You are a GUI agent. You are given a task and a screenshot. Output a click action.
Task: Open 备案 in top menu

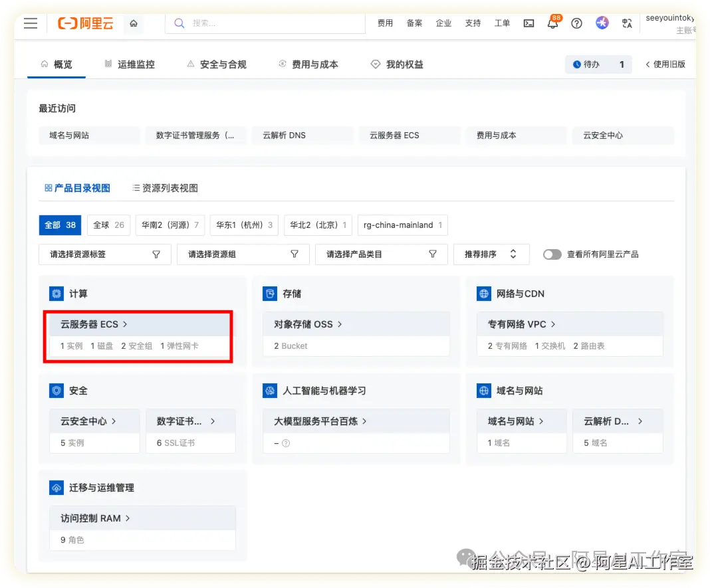414,23
